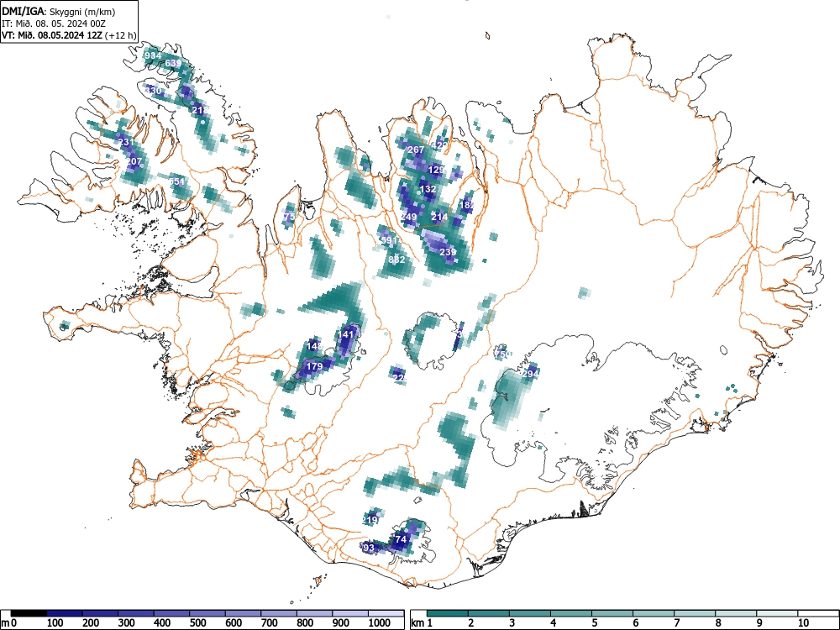Click the visibility value '129' on the map

(x=437, y=170)
